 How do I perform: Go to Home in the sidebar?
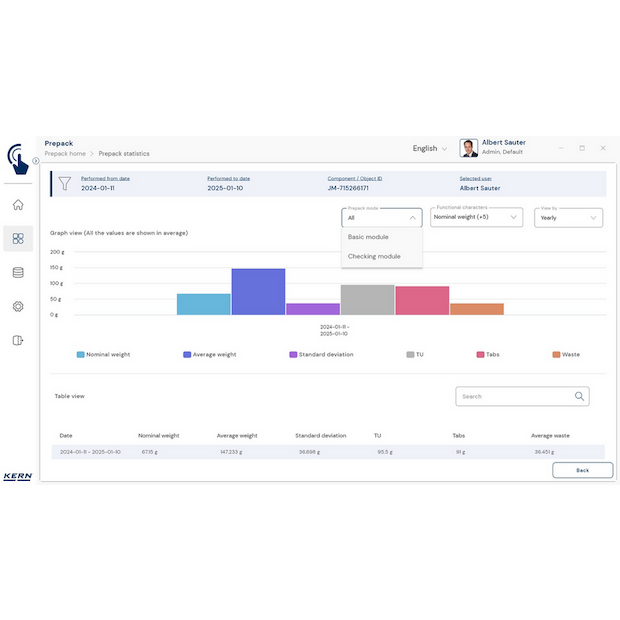[x=18, y=205]
